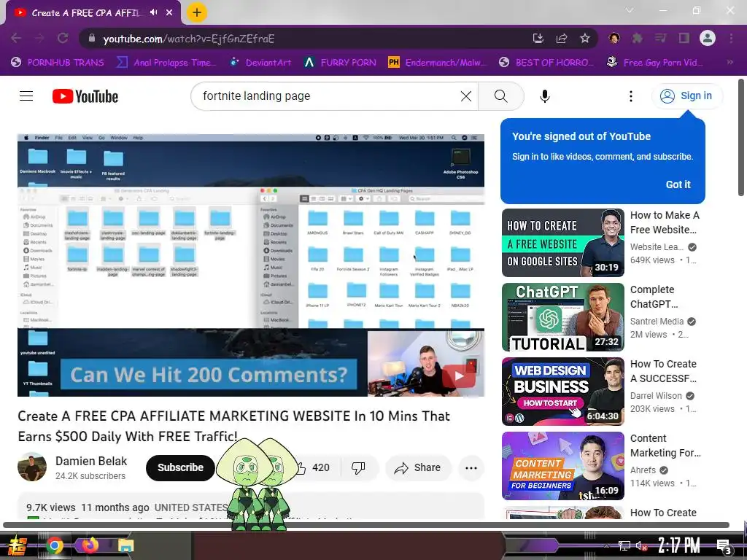Go back to the previous page
The image size is (747, 560).
(x=16, y=39)
